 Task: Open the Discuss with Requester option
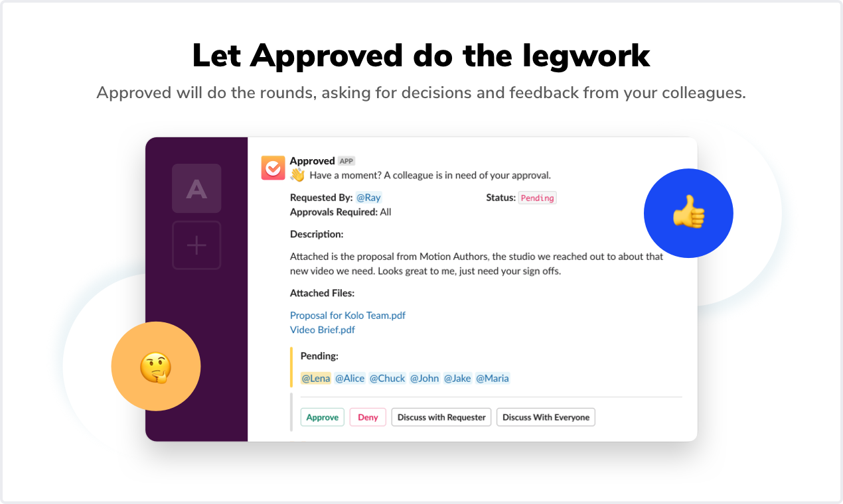pyautogui.click(x=441, y=417)
